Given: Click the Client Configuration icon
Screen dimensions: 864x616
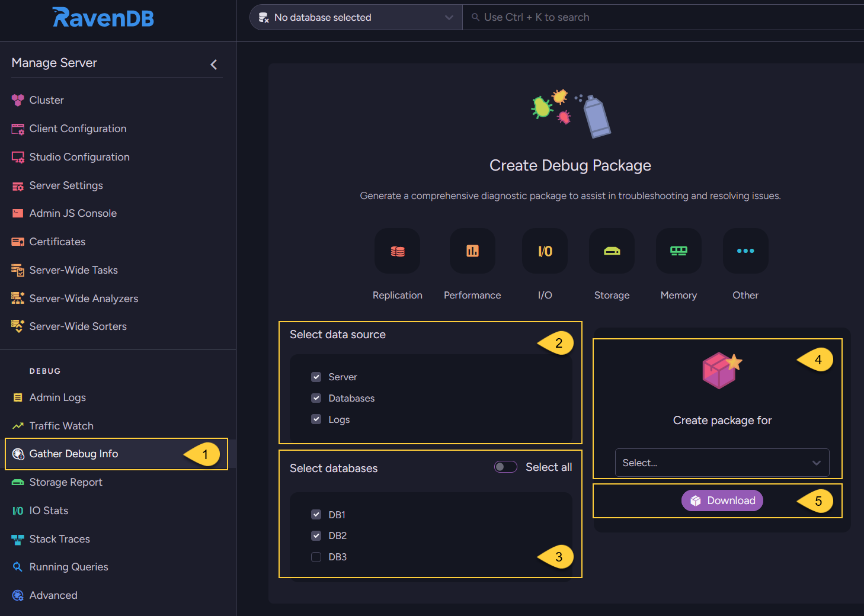Looking at the screenshot, I should pyautogui.click(x=18, y=129).
